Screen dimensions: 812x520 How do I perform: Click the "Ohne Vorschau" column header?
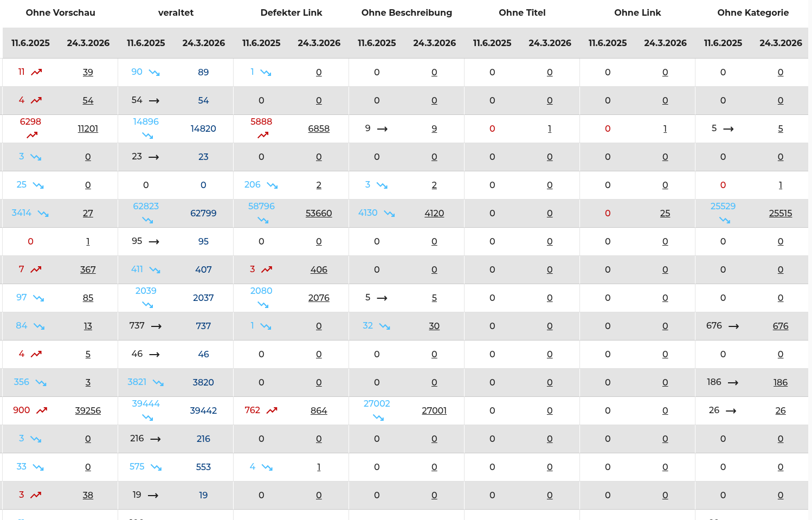point(60,12)
